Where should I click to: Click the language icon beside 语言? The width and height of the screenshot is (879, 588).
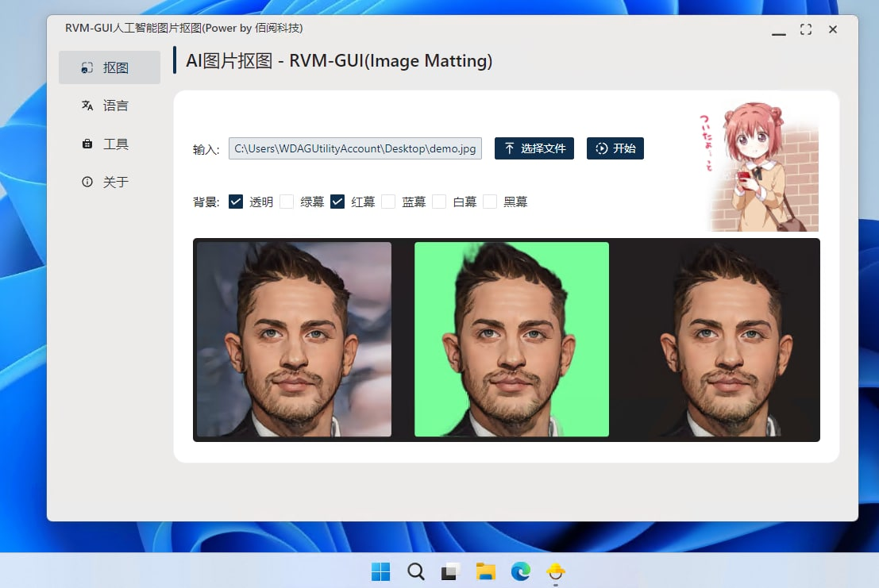coord(87,105)
